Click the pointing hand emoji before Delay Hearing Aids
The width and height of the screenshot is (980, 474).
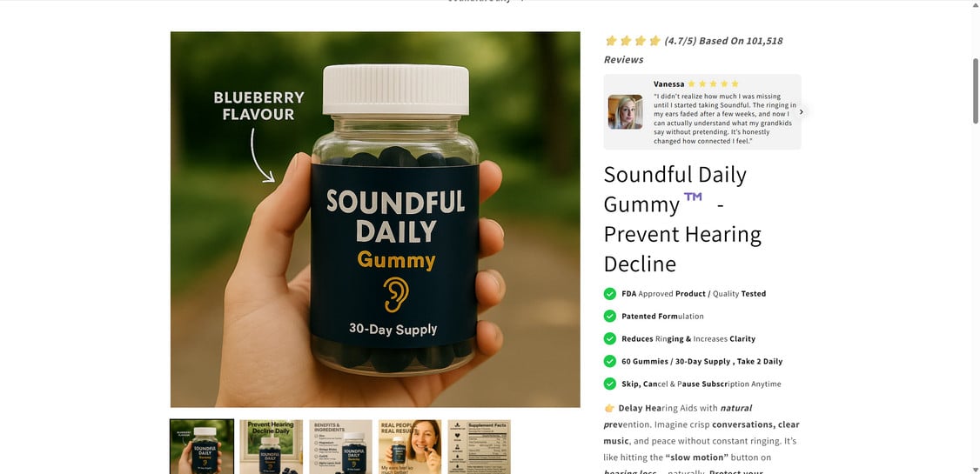point(609,408)
